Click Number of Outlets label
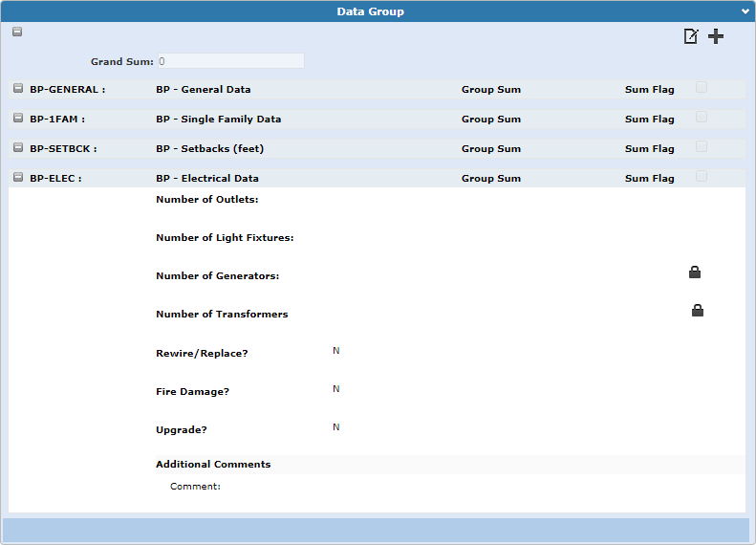756x545 pixels. pos(207,199)
